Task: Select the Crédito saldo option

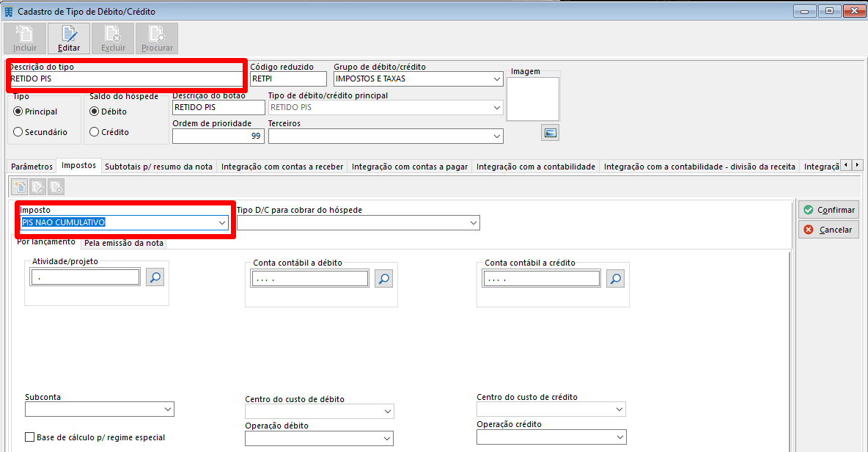Action: pos(94,132)
